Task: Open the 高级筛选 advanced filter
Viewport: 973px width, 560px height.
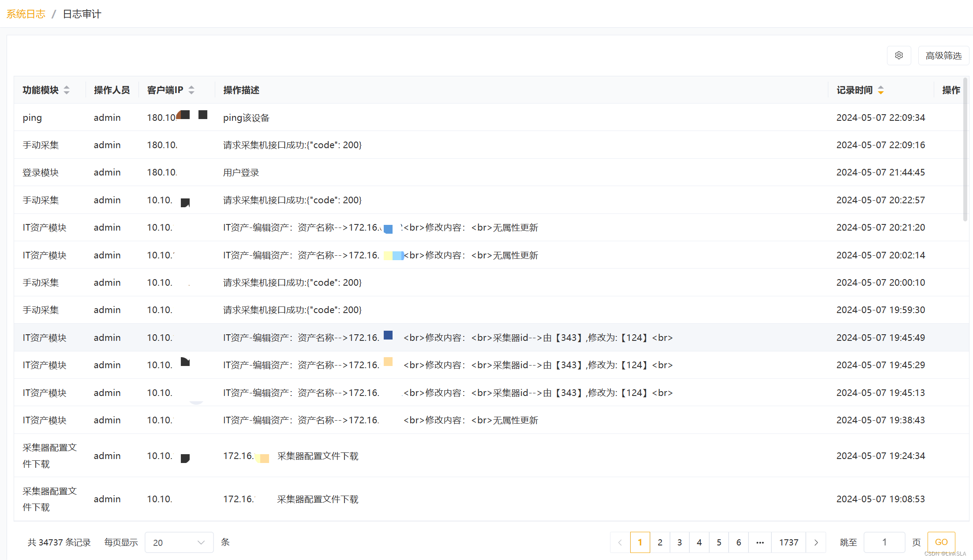Action: [943, 56]
